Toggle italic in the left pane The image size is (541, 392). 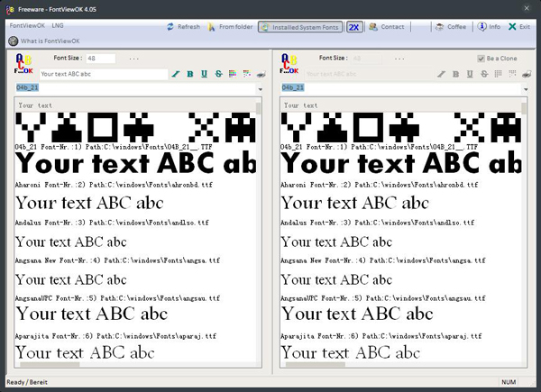[176, 74]
